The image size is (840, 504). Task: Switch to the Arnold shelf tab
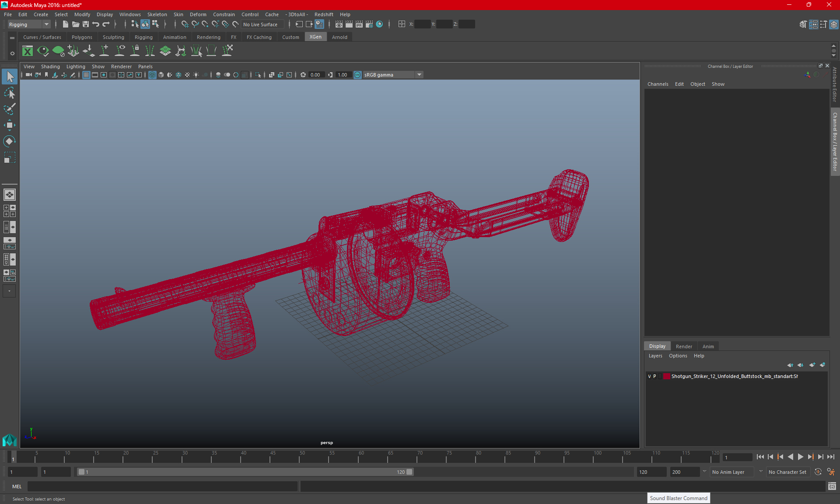(339, 37)
